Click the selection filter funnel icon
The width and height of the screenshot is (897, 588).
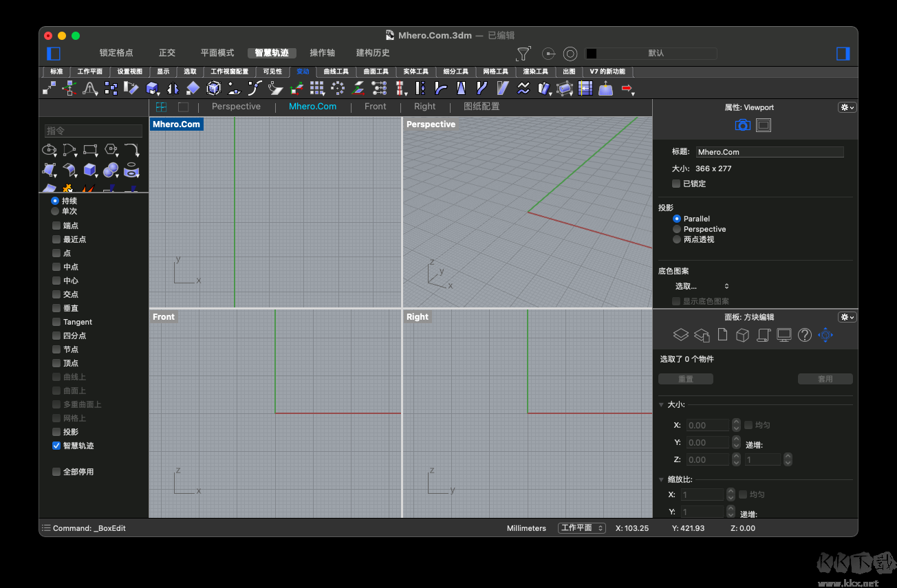(x=523, y=54)
